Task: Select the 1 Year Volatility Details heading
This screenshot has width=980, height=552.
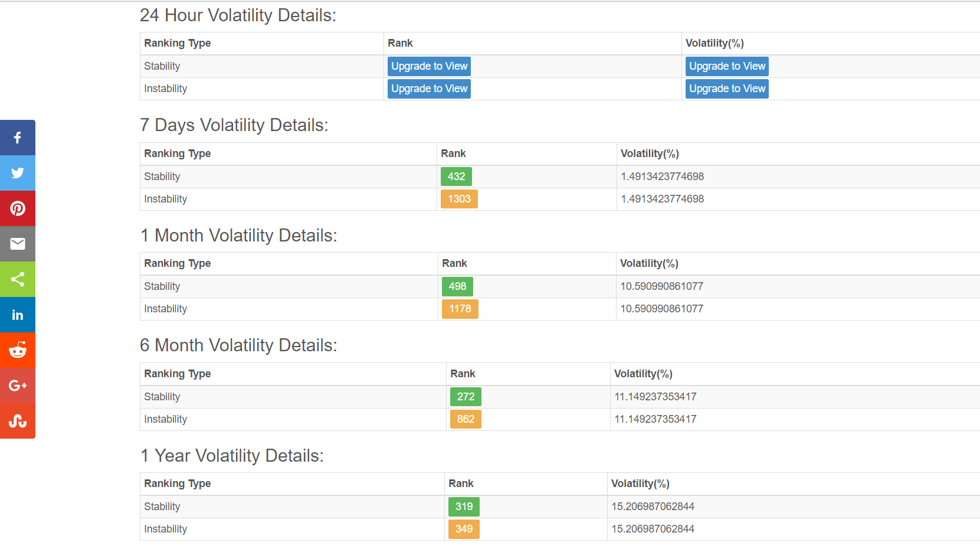Action: (232, 456)
